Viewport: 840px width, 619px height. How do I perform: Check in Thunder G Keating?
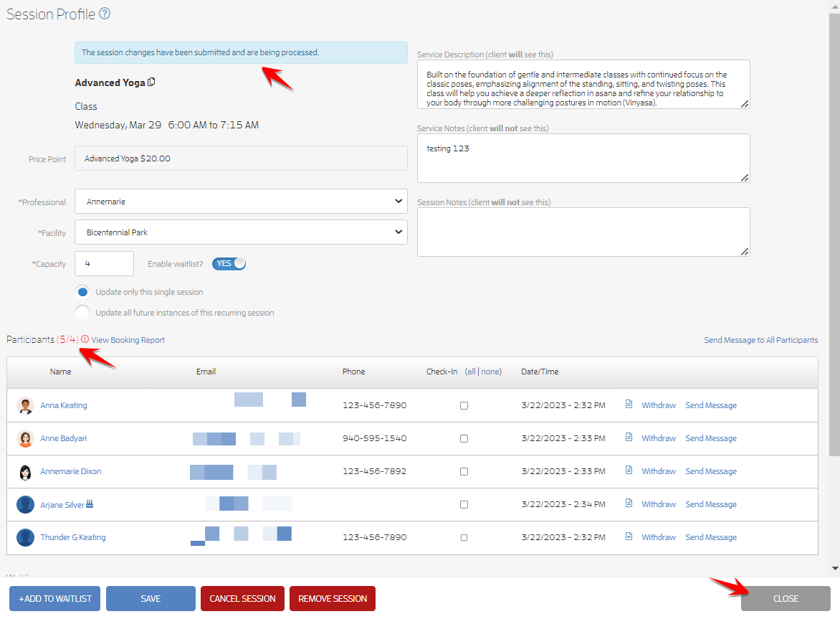[x=464, y=537]
